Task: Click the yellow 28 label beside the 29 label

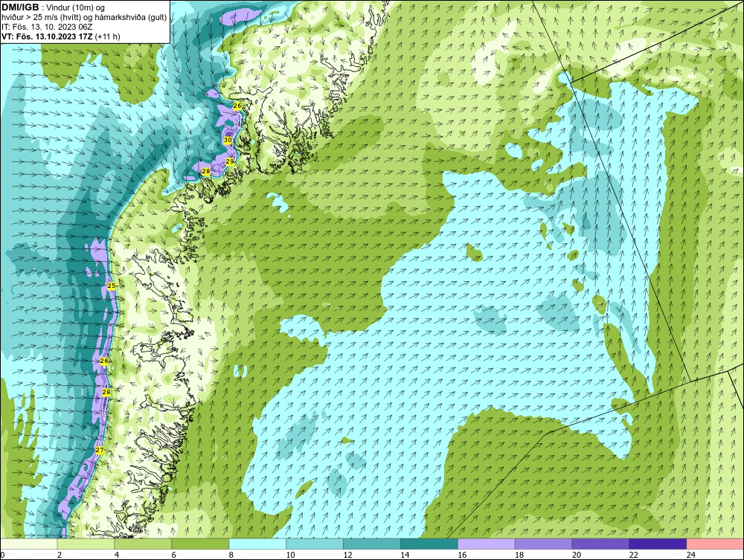Action: (206, 171)
